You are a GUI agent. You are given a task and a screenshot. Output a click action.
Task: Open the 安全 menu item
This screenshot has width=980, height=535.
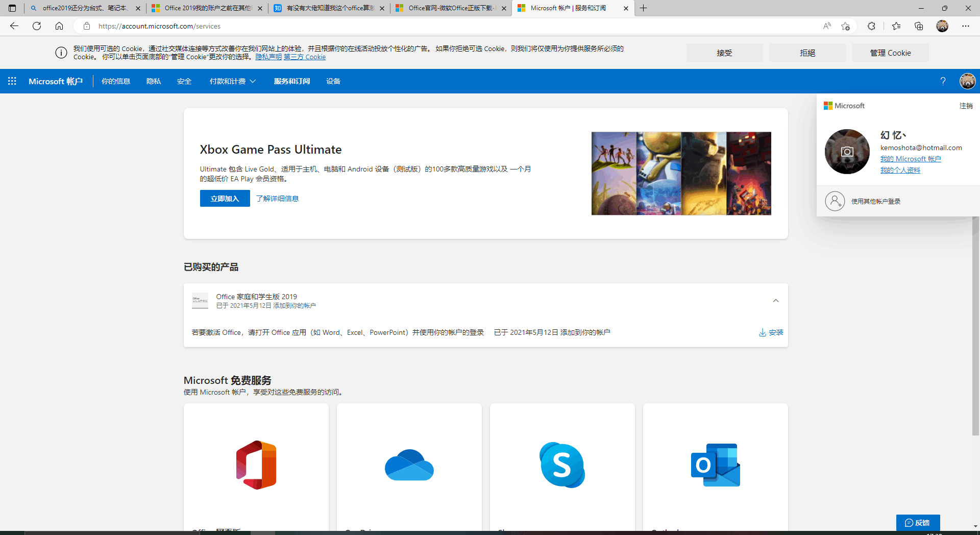tap(184, 81)
